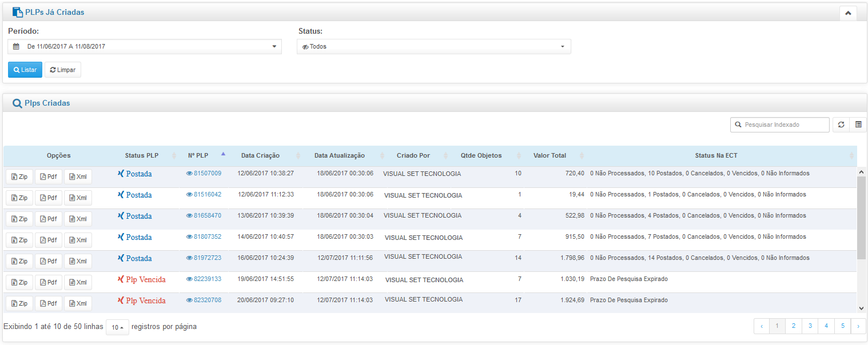View PLP number 81507009
Image resolution: width=868 pixels, height=345 pixels.
pyautogui.click(x=204, y=173)
